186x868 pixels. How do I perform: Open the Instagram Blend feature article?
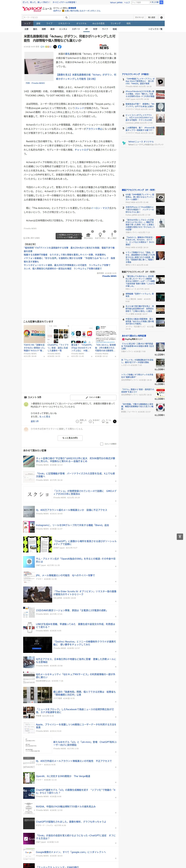click(72, 525)
